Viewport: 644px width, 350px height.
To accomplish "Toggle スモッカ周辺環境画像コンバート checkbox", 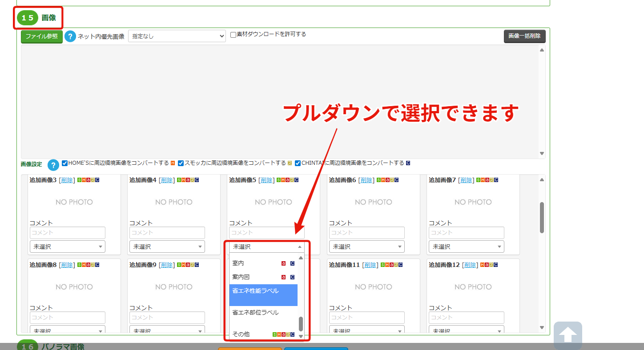I will (181, 163).
